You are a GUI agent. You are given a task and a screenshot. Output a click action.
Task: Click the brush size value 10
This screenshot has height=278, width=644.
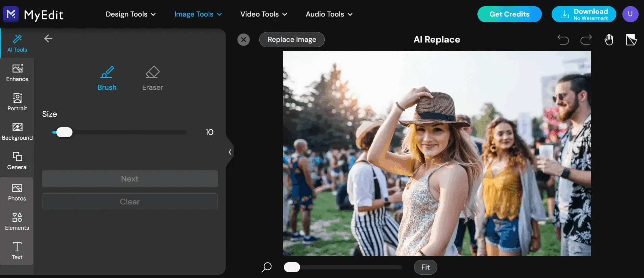coord(209,132)
